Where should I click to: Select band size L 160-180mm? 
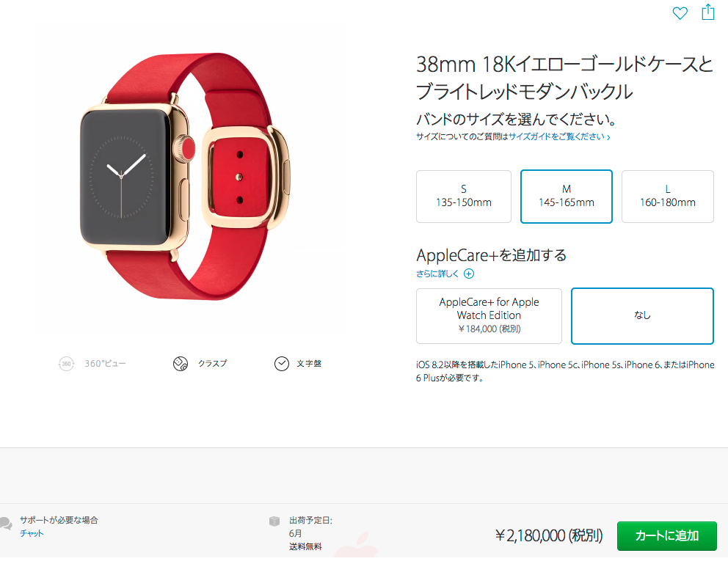click(x=667, y=197)
